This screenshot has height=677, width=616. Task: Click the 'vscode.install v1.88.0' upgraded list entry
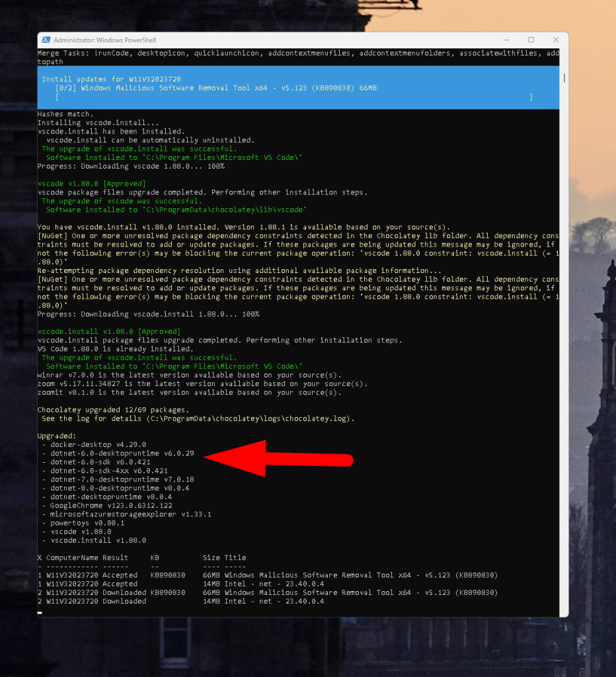tap(98, 540)
